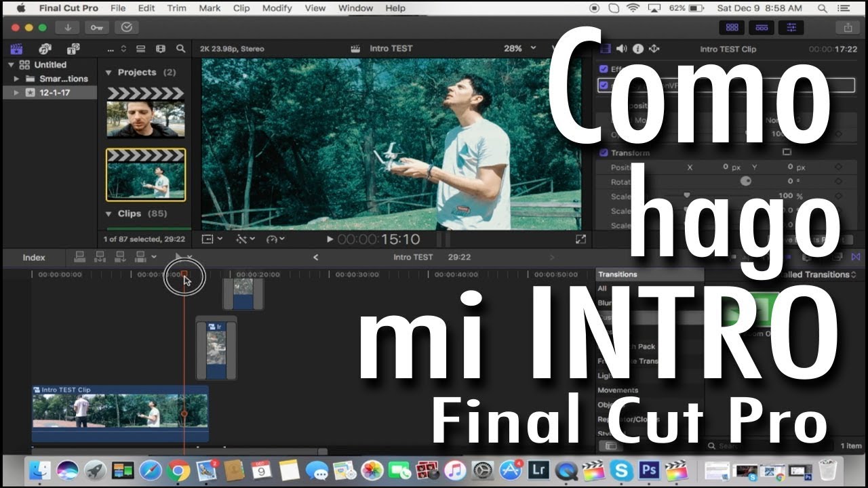Insert clip into storyline icon
This screenshot has width=868, height=488.
(x=100, y=257)
